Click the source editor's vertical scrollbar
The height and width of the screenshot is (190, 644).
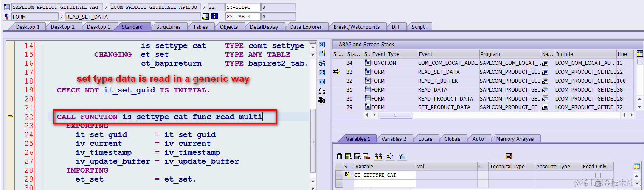(313, 140)
